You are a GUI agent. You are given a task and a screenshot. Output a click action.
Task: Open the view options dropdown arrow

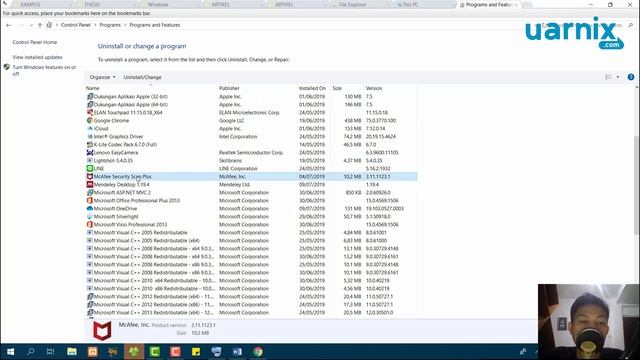click(x=618, y=77)
